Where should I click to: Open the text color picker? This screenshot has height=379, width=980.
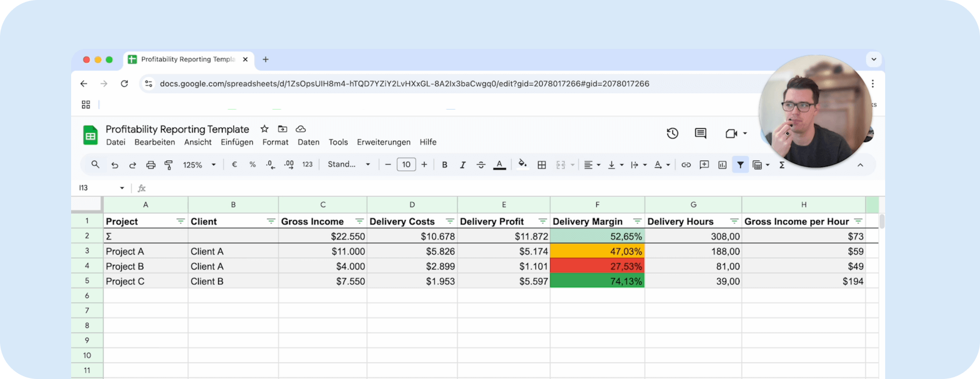tap(499, 165)
